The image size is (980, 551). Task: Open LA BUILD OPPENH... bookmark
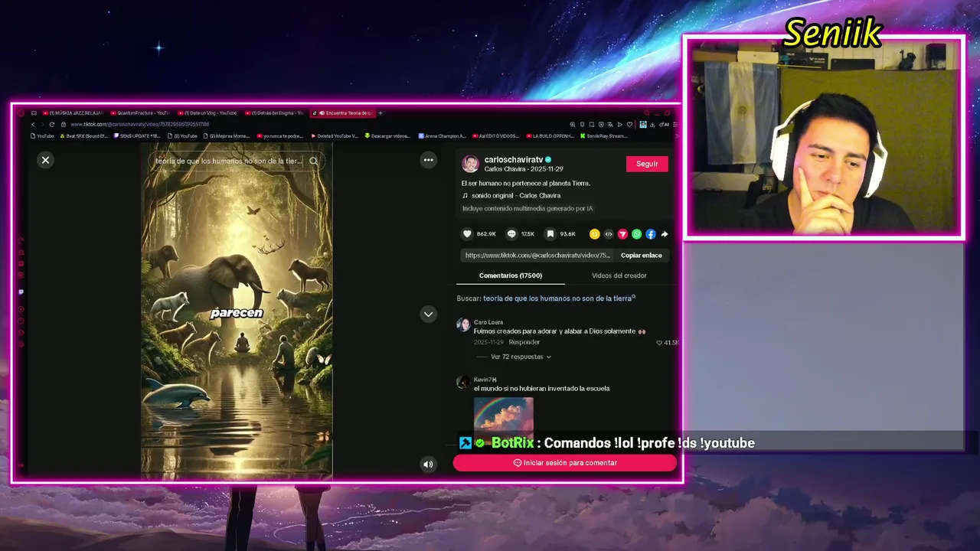pyautogui.click(x=550, y=136)
